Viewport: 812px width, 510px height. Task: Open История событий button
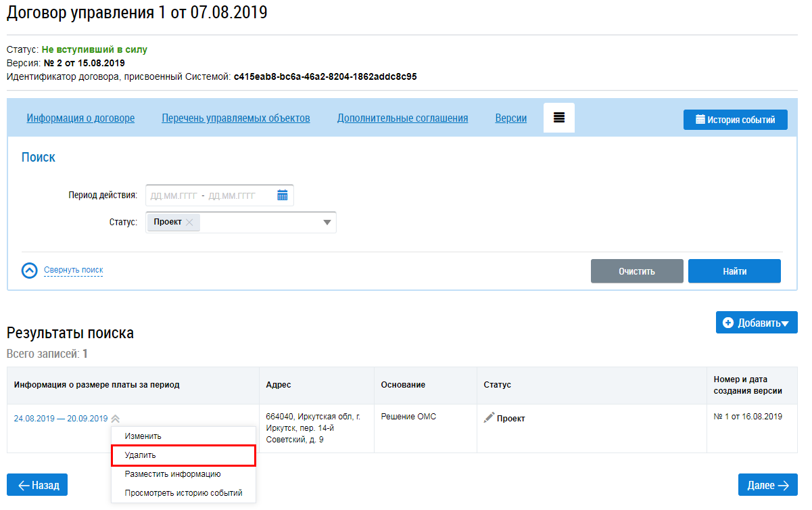click(x=736, y=120)
